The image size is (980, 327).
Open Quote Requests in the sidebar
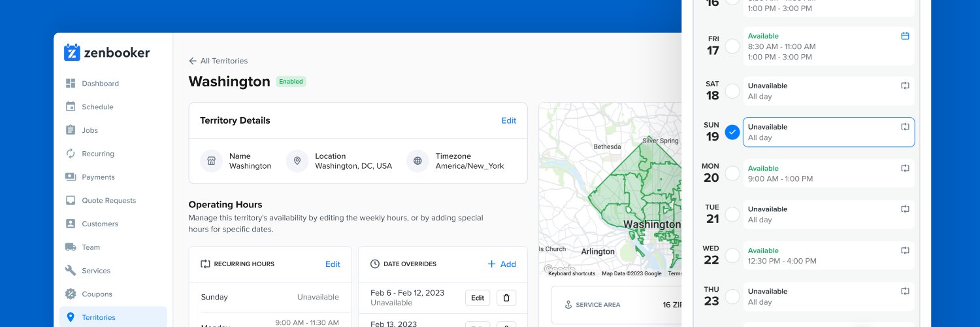coord(113,201)
